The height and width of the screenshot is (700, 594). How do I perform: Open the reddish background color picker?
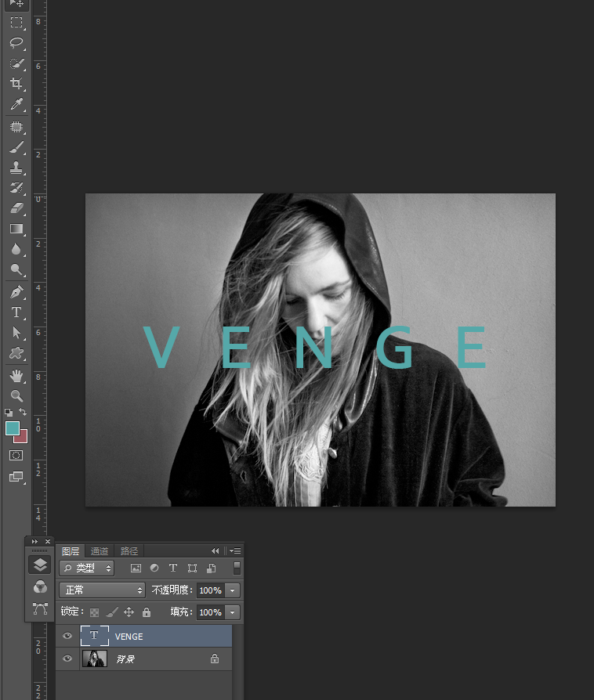click(24, 438)
